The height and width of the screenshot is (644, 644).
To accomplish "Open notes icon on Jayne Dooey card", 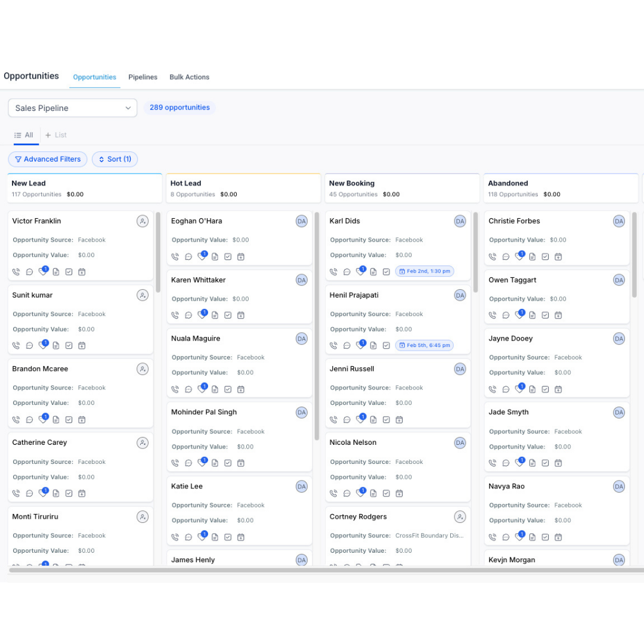I will [532, 389].
